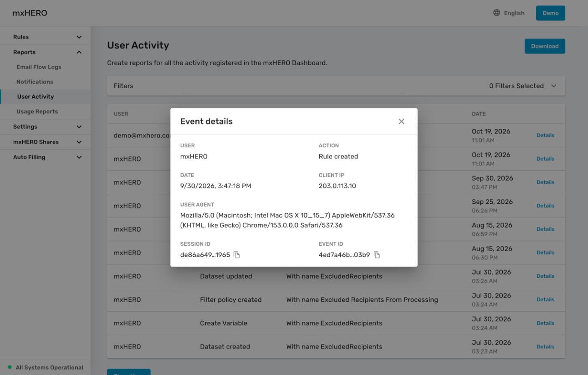
Task: Copy the session ID to clipboard
Action: point(237,255)
